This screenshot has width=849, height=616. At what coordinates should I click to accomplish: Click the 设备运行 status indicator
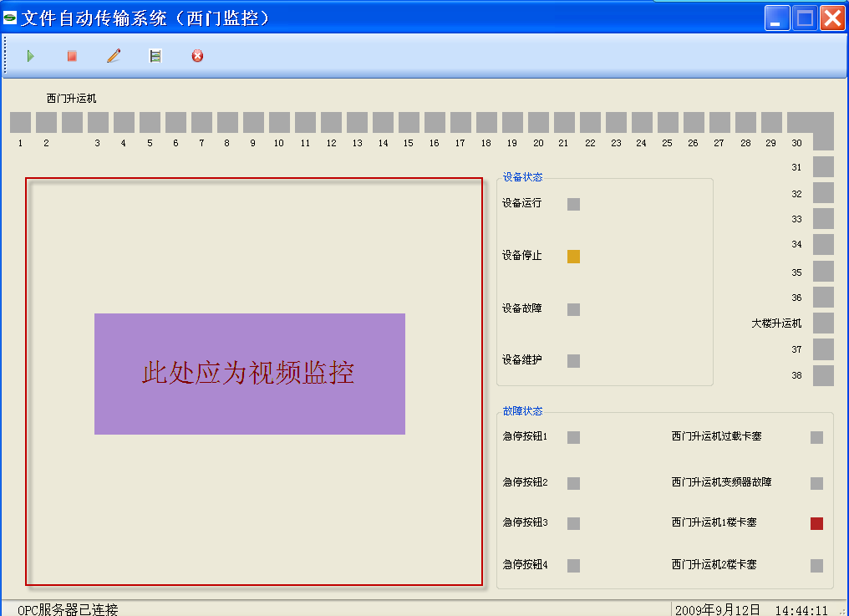click(x=574, y=204)
